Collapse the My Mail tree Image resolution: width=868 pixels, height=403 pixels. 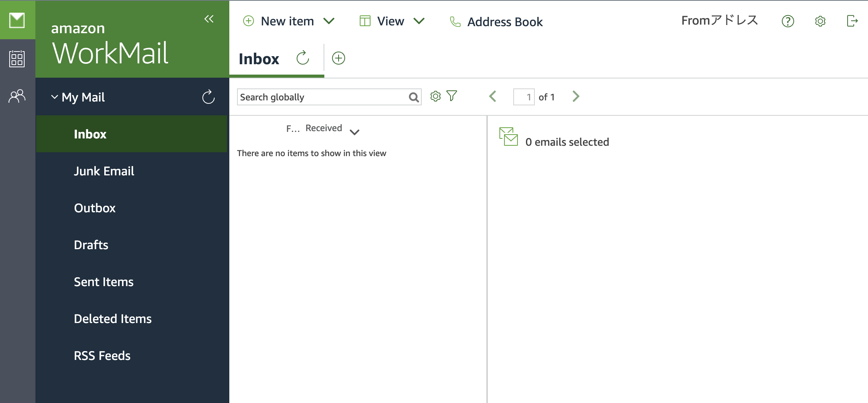(x=55, y=97)
